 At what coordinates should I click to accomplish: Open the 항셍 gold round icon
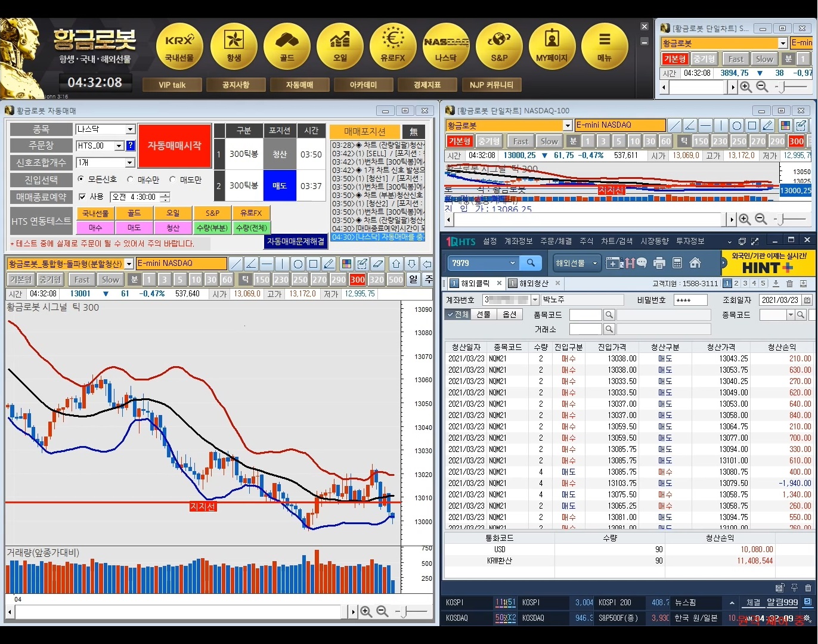pos(234,47)
